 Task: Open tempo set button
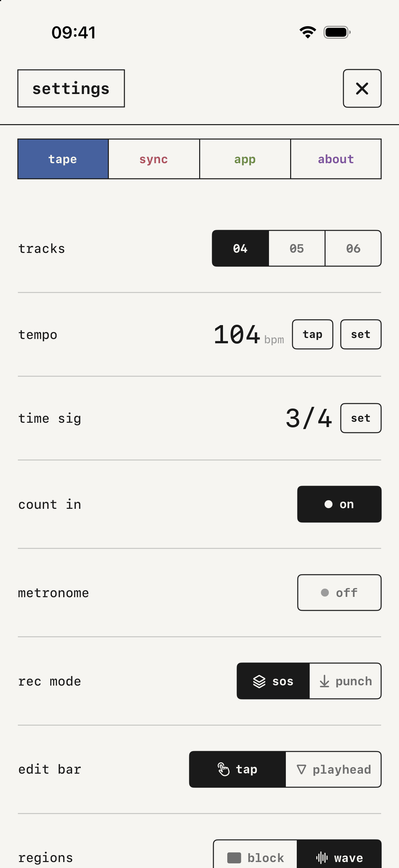(x=361, y=334)
